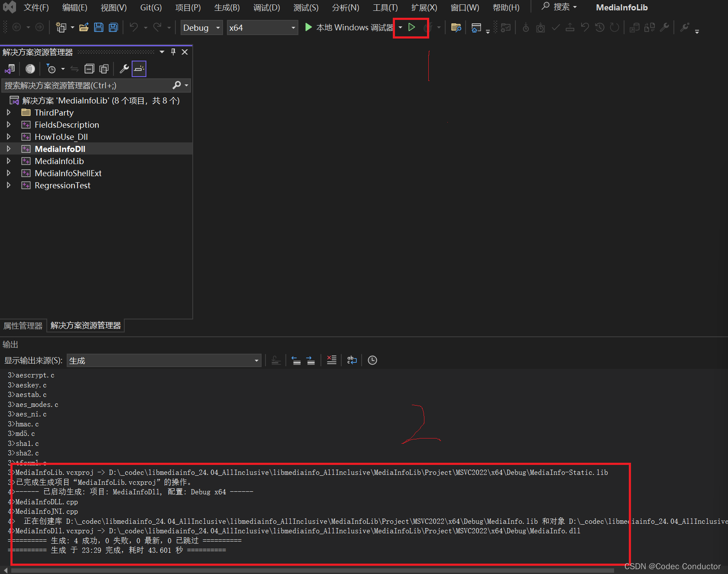Screen dimensions: 728x574
Task: Open the output source dropdown showing 生成
Action: click(x=164, y=361)
